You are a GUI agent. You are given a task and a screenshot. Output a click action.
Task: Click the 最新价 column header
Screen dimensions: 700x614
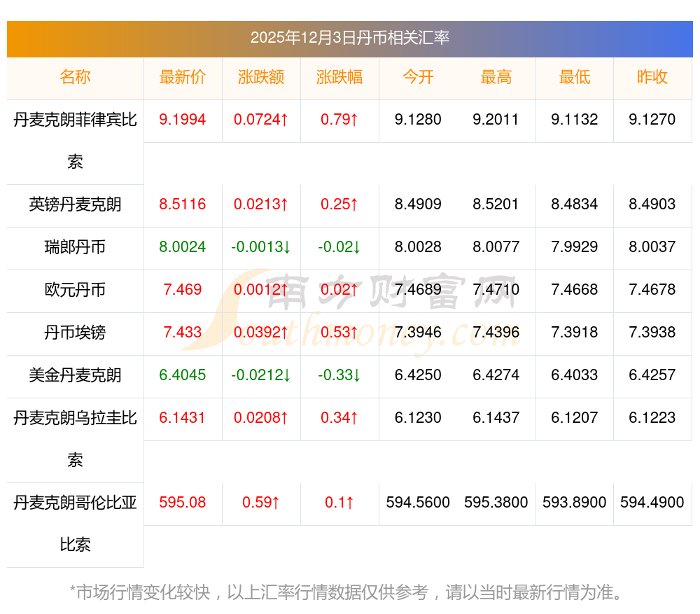click(x=183, y=77)
